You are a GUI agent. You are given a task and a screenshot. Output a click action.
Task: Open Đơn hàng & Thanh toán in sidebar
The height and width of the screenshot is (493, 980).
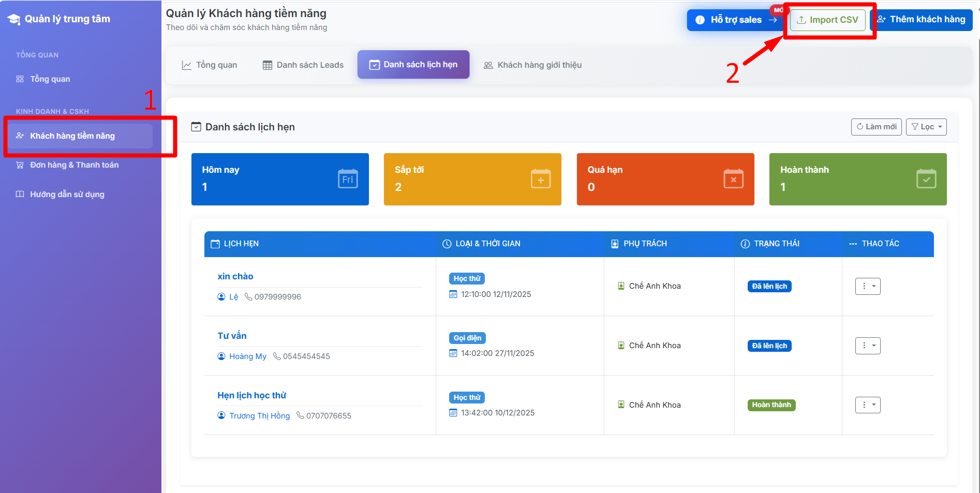74,165
